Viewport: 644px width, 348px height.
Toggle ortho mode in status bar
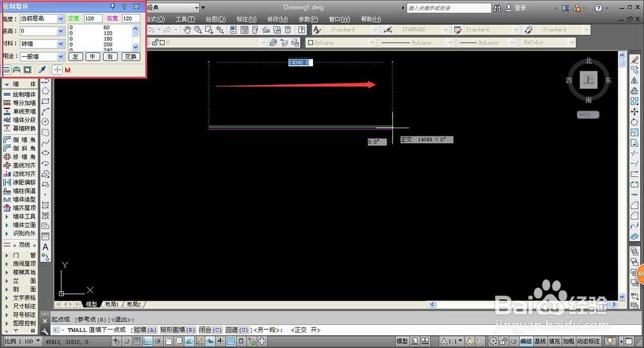pyautogui.click(x=147, y=341)
